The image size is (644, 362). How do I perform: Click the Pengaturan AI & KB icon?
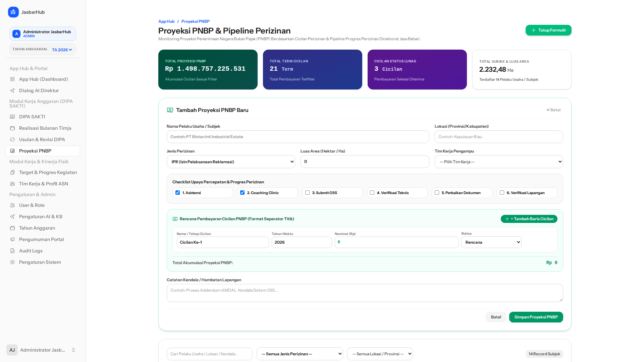pyautogui.click(x=12, y=217)
